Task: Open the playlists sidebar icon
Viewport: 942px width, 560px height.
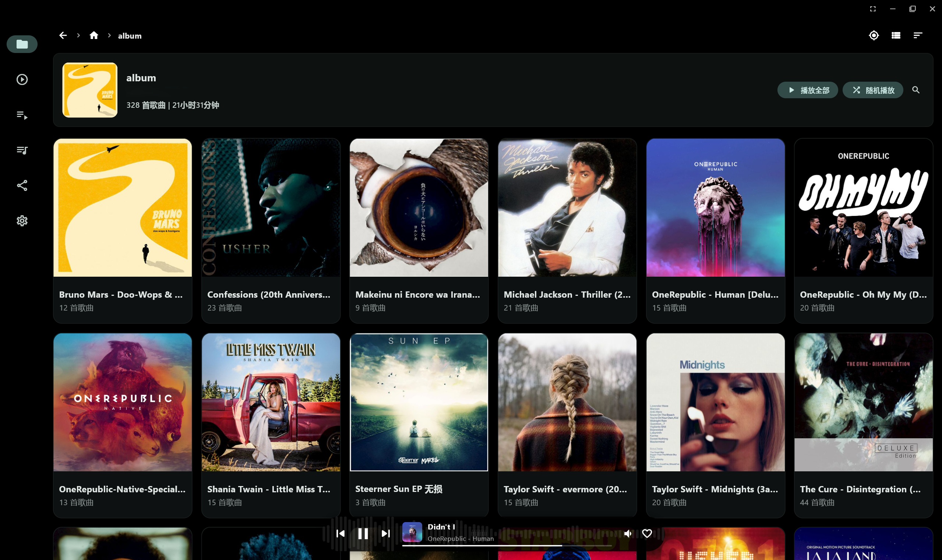Action: point(22,150)
